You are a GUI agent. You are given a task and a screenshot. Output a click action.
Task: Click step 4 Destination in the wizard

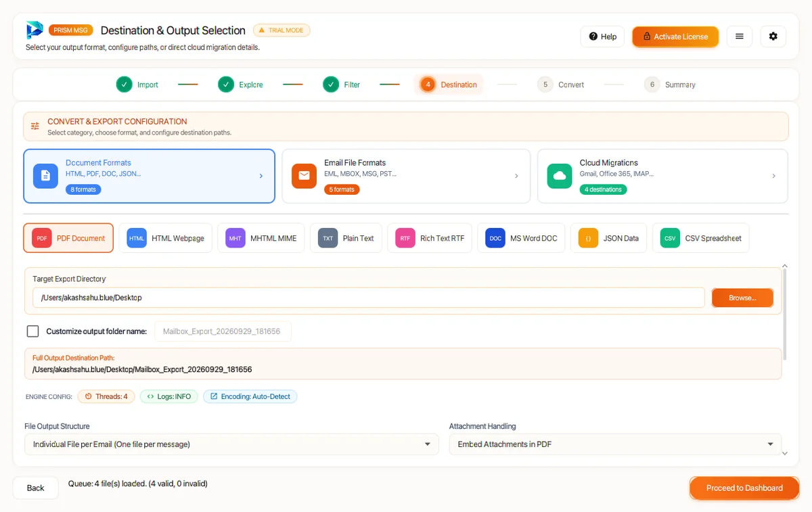449,85
